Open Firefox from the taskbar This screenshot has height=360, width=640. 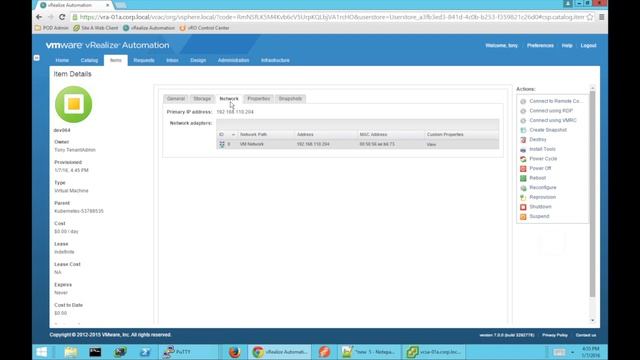[235, 352]
